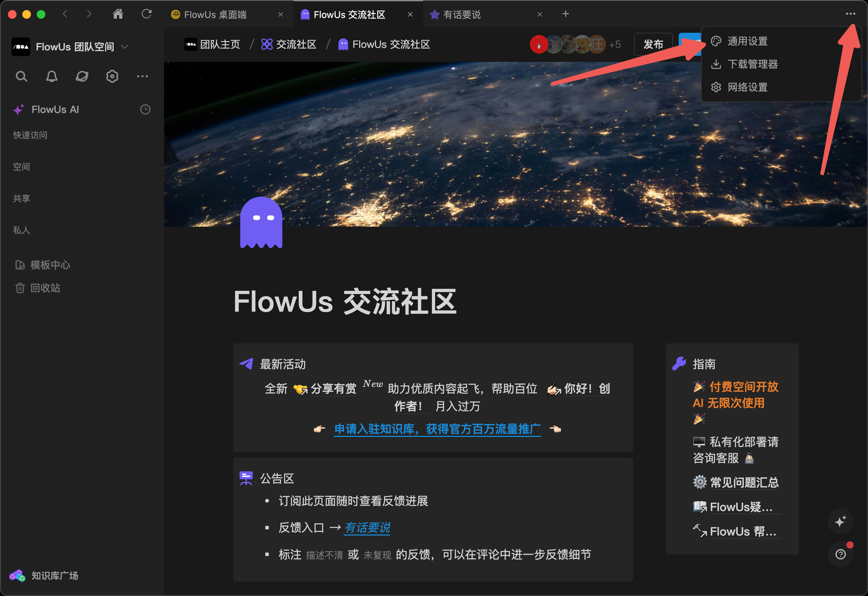This screenshot has height=596, width=868.
Task: Select 通用设置 menu entry
Action: coord(747,41)
